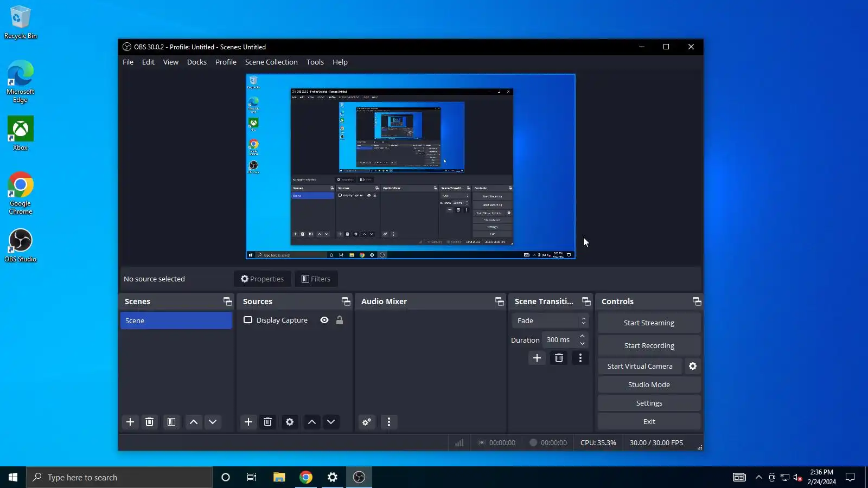This screenshot has width=868, height=488.
Task: Toggle lock on Display Capture source
Action: (x=340, y=320)
